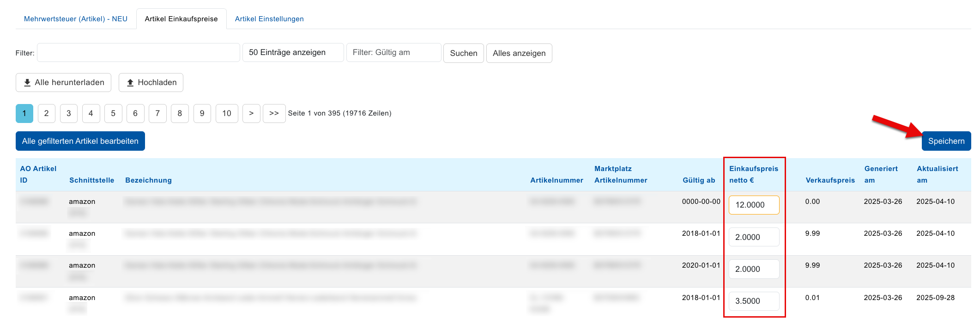
Task: Go to page 5
Action: 113,113
